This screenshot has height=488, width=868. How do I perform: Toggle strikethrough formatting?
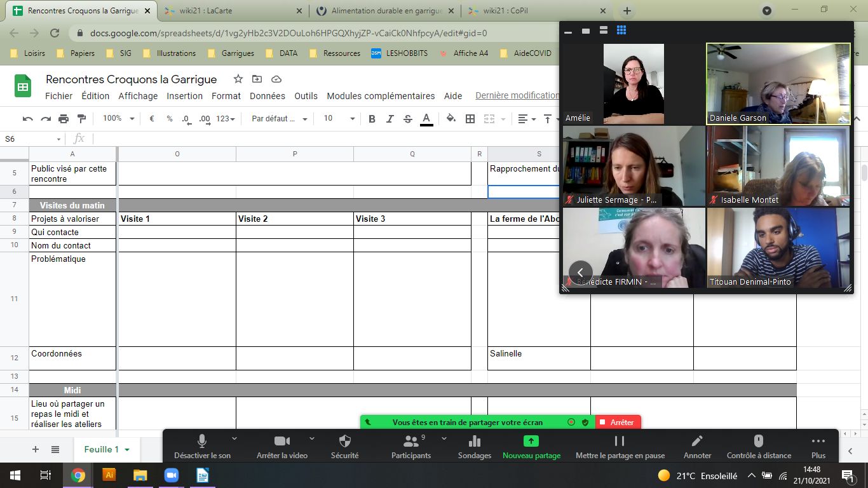408,119
